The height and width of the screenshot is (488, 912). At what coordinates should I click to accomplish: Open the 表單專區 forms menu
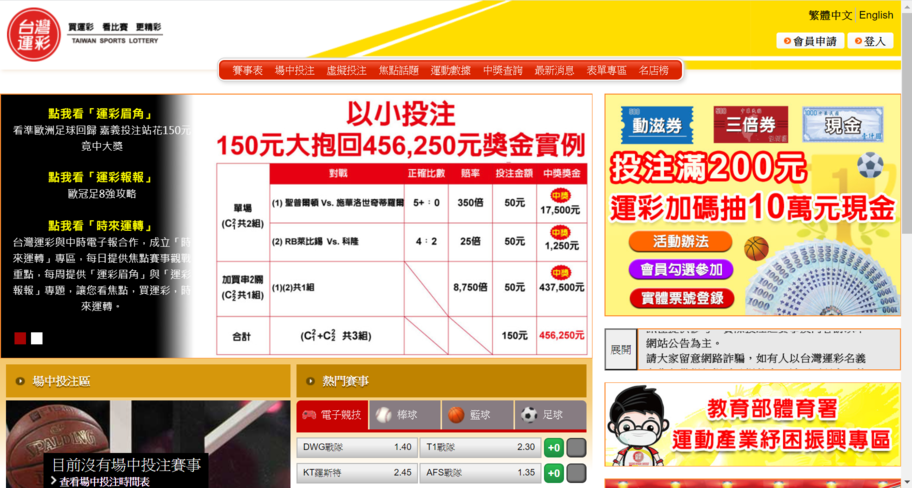tap(606, 71)
